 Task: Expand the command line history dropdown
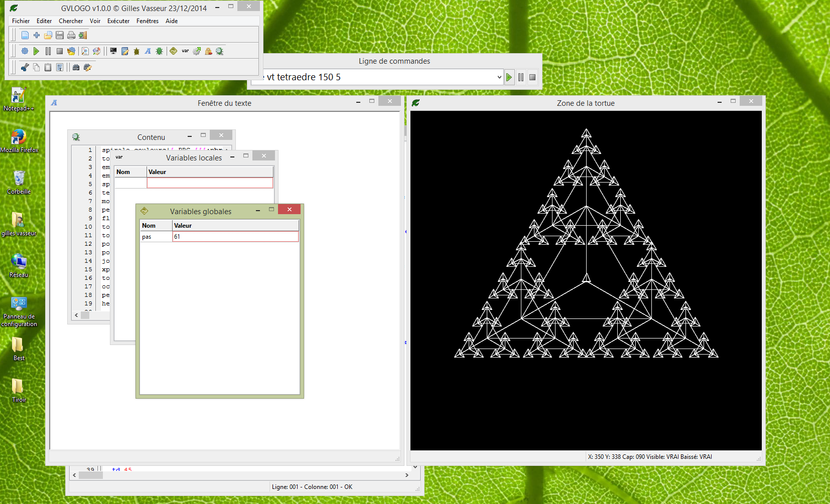tap(499, 77)
